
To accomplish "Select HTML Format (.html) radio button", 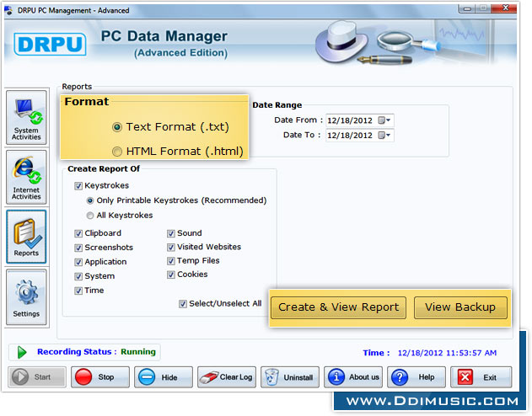I will [x=117, y=152].
